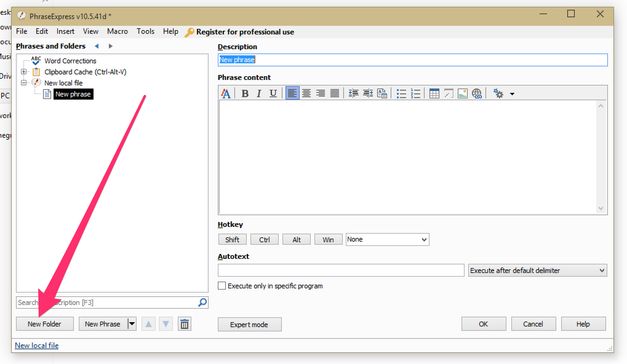Open the New Phrase dropdown arrow

click(132, 324)
